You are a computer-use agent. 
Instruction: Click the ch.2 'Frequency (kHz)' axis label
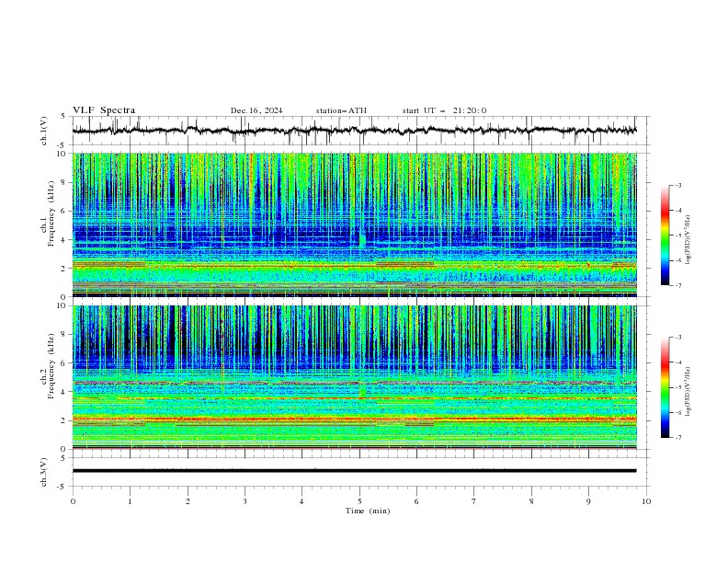point(51,365)
